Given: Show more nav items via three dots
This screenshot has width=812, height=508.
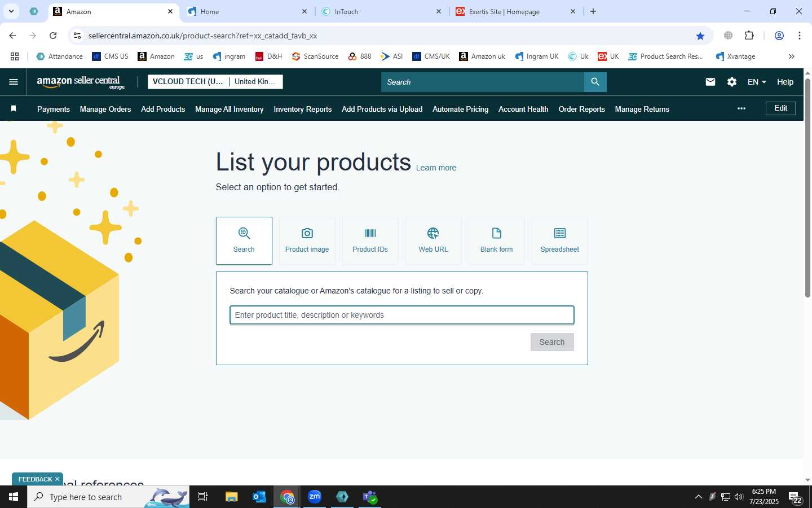Looking at the screenshot, I should [742, 108].
